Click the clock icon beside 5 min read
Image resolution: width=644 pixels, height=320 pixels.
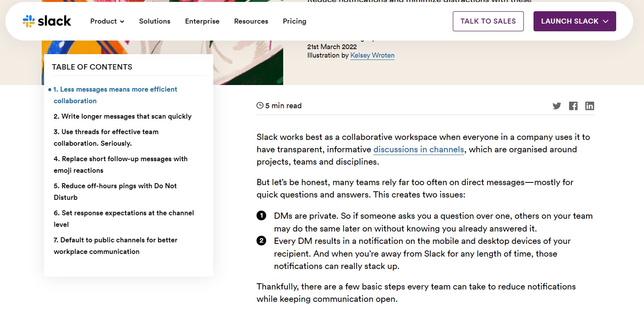click(260, 106)
